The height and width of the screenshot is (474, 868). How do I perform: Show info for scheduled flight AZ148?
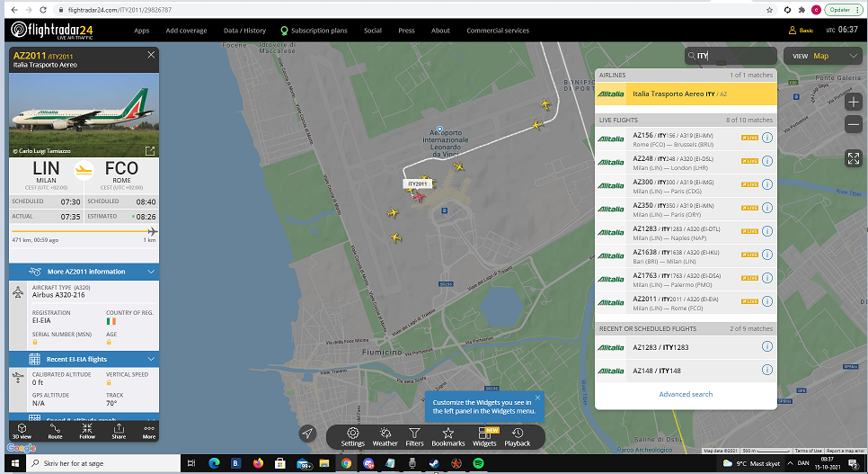coord(767,370)
